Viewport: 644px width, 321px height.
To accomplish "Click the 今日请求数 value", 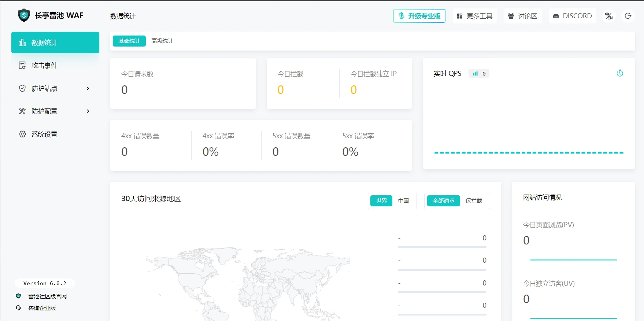I will [x=125, y=90].
